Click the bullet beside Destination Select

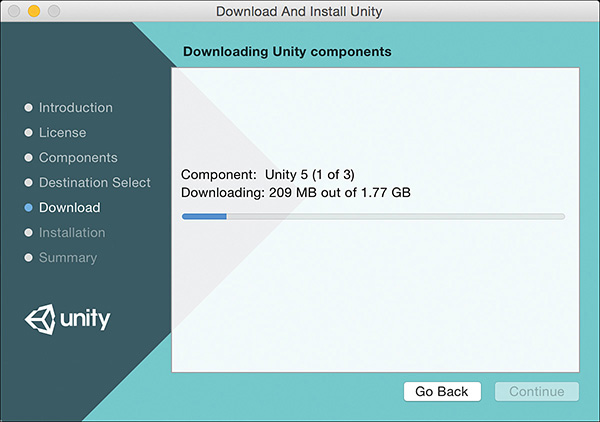tap(28, 182)
